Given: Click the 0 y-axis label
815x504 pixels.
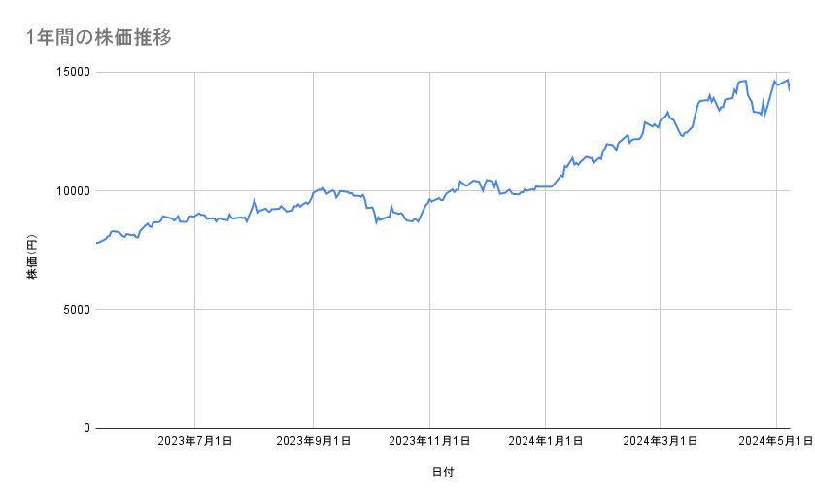Looking at the screenshot, I should click(85, 428).
